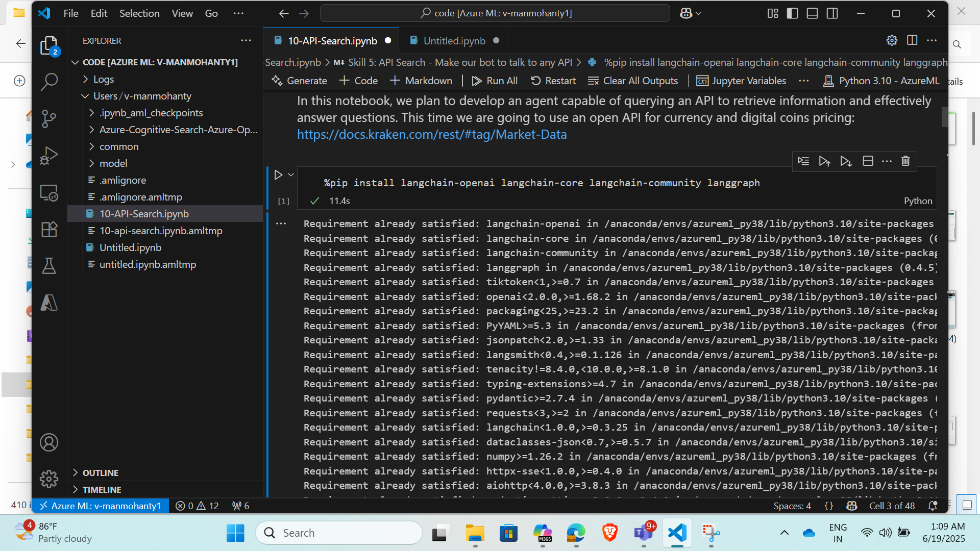980x551 pixels.
Task: Click the Remote Explorer icon
Action: (x=49, y=193)
